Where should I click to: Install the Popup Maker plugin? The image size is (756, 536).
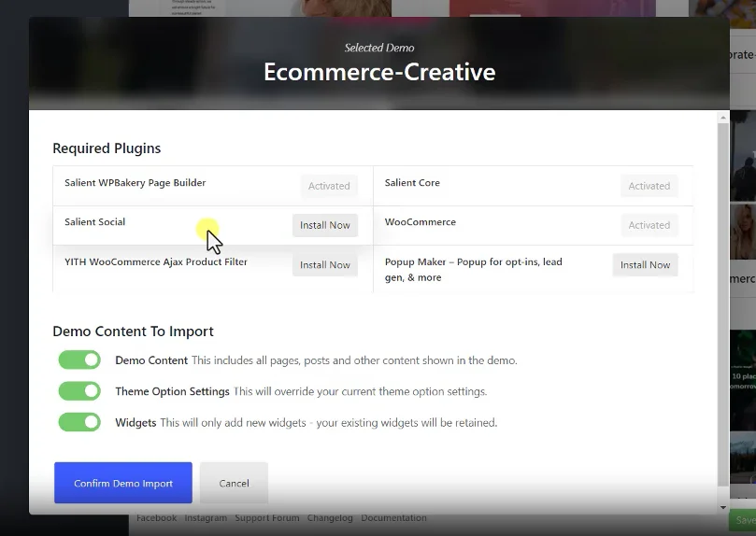[x=645, y=265]
